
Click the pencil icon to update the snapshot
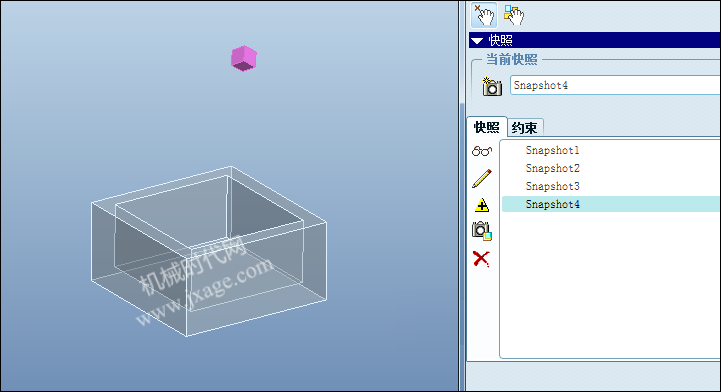[481, 178]
